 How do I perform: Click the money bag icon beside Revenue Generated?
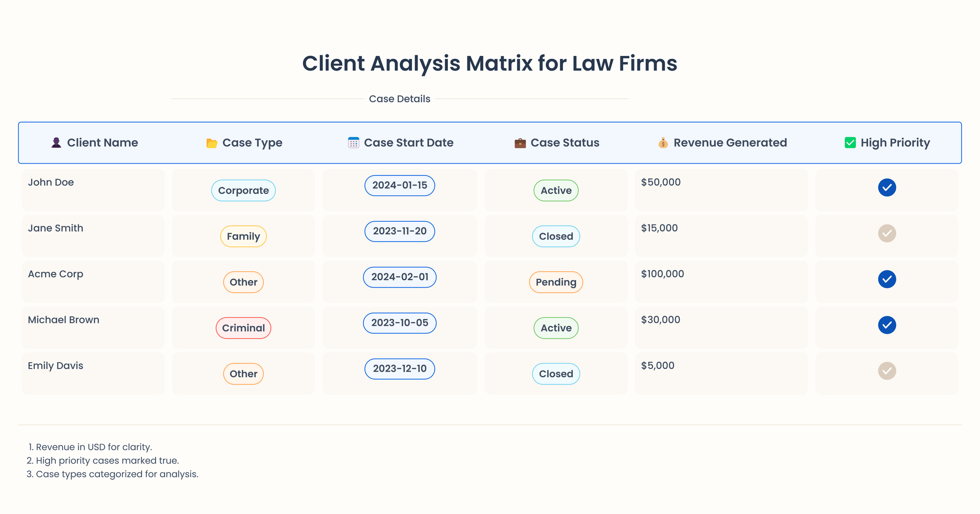coord(663,143)
